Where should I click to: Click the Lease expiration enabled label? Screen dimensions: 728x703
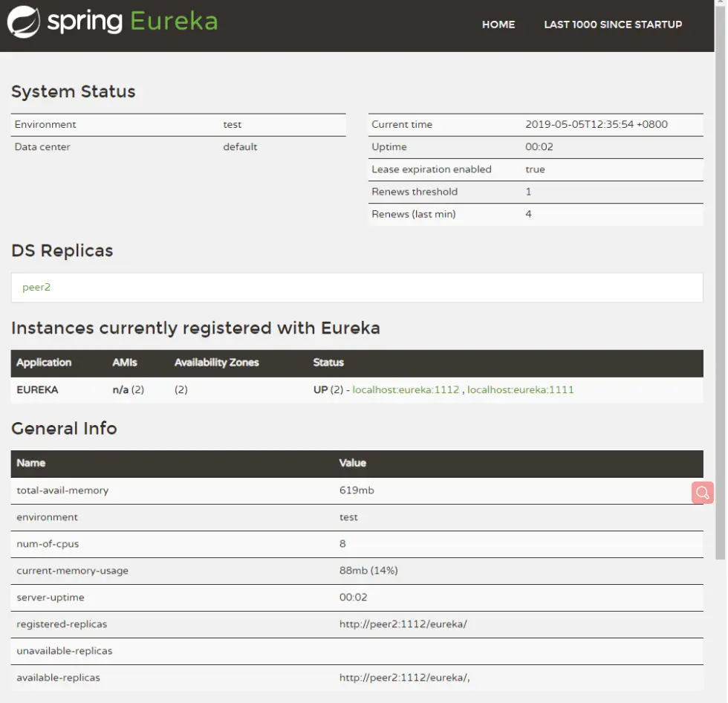432,169
